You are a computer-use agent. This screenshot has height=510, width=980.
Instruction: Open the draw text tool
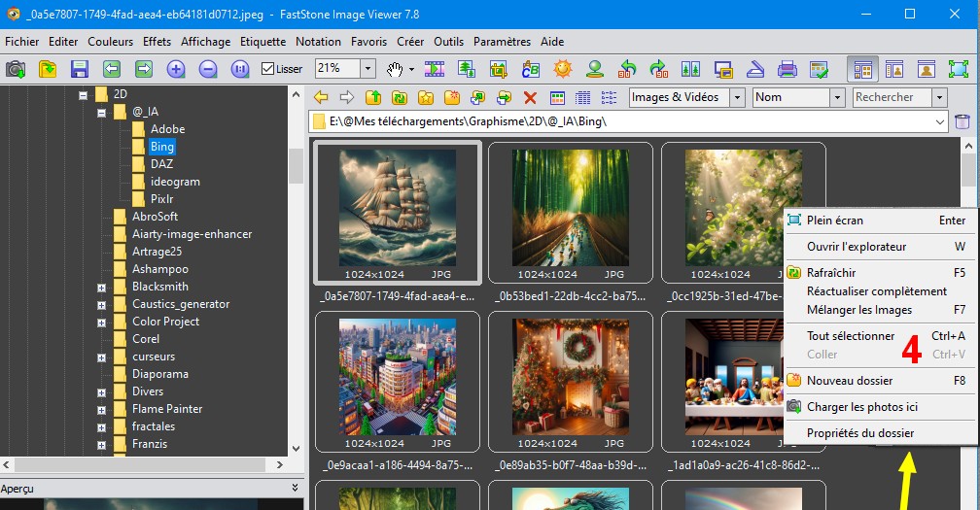[531, 69]
